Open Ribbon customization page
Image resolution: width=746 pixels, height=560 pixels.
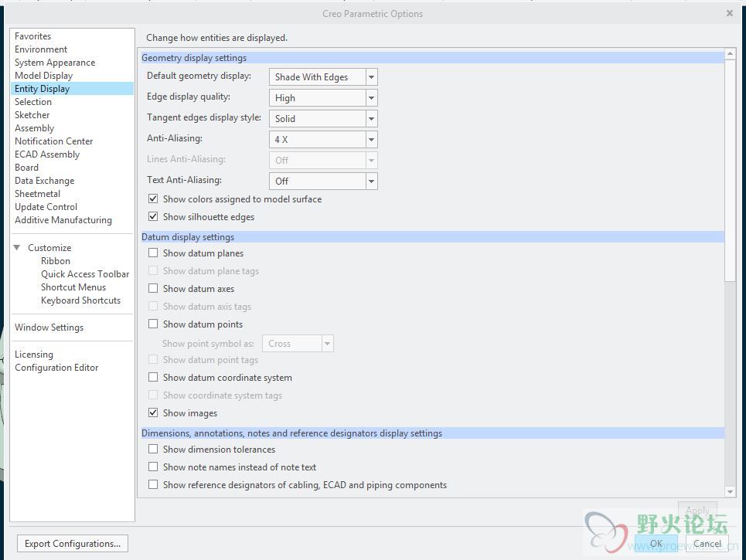55,261
